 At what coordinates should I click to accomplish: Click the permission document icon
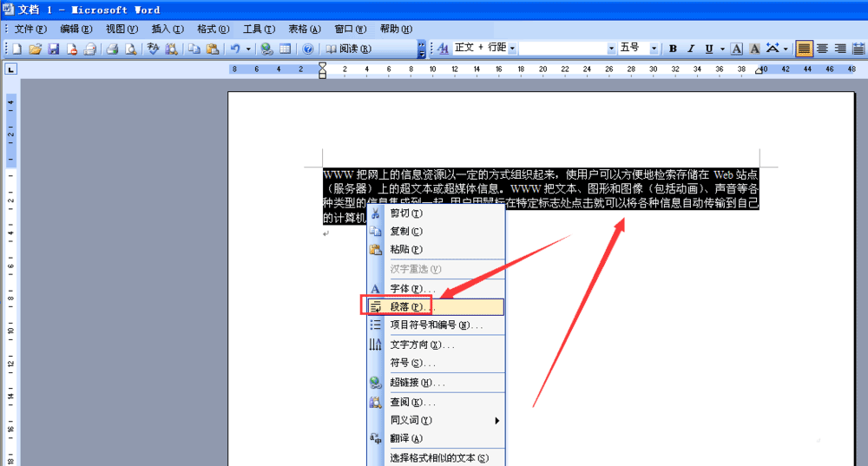[x=71, y=49]
